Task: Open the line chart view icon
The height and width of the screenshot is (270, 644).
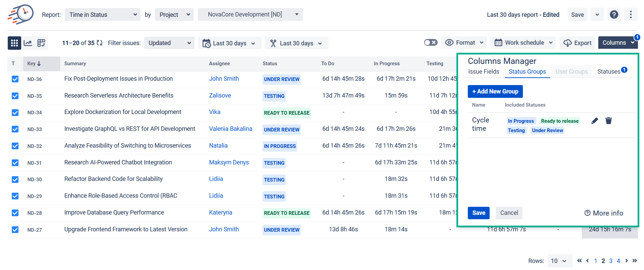Action: coord(28,43)
